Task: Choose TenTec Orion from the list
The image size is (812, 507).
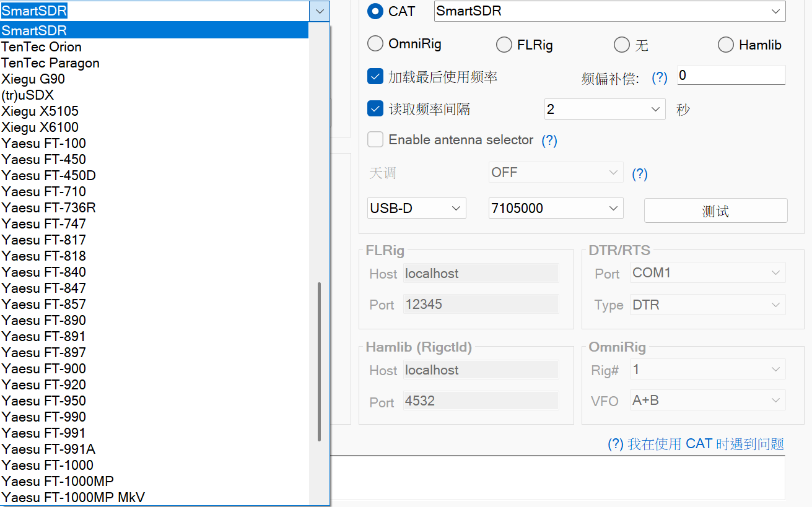Action: [154, 46]
